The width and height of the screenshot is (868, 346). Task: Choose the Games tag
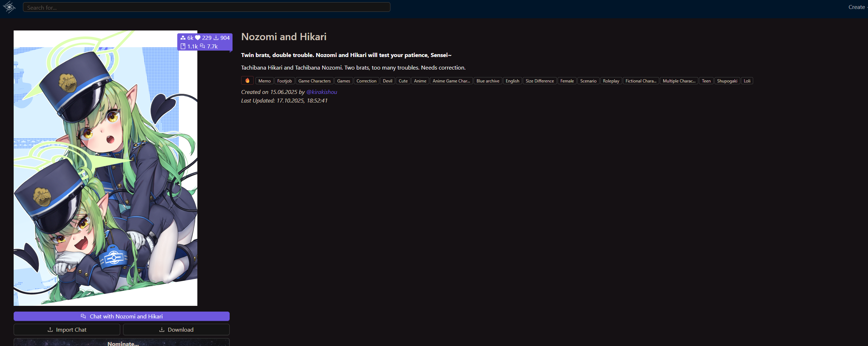pyautogui.click(x=343, y=81)
